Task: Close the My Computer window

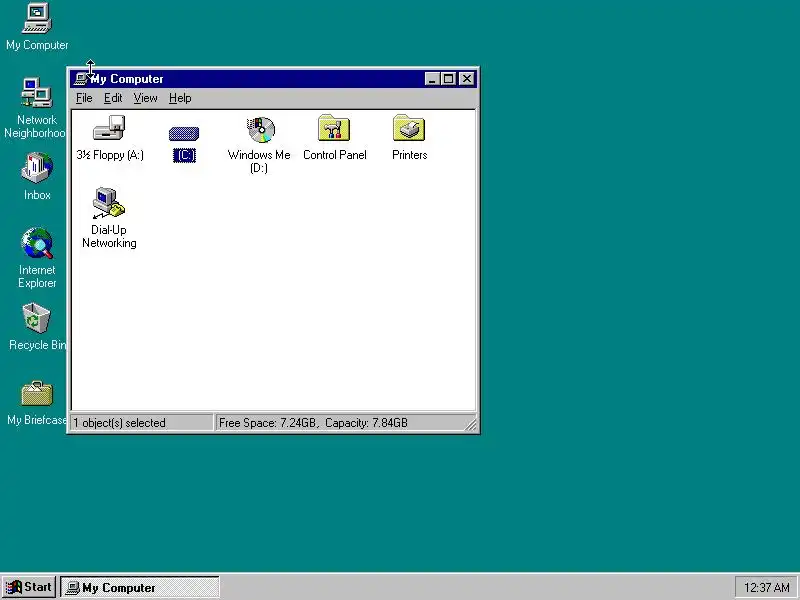Action: [467, 79]
